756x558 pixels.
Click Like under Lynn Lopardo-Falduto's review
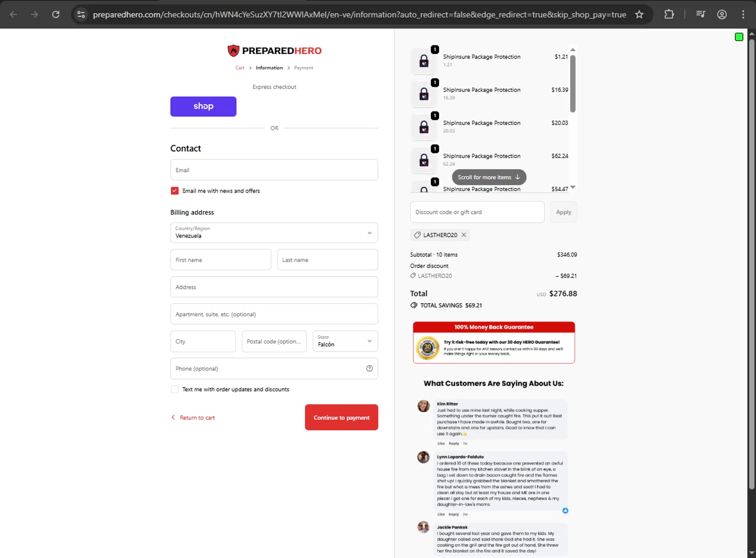pyautogui.click(x=441, y=514)
